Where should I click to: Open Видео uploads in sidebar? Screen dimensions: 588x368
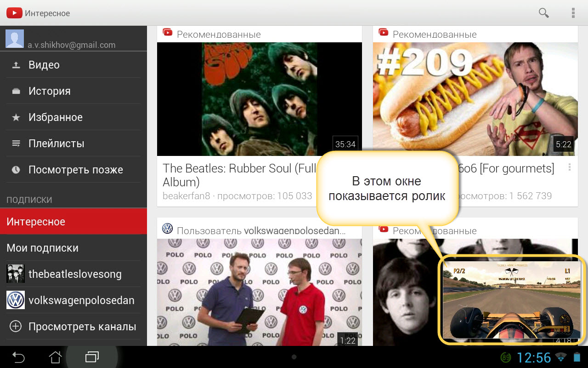coord(73,65)
